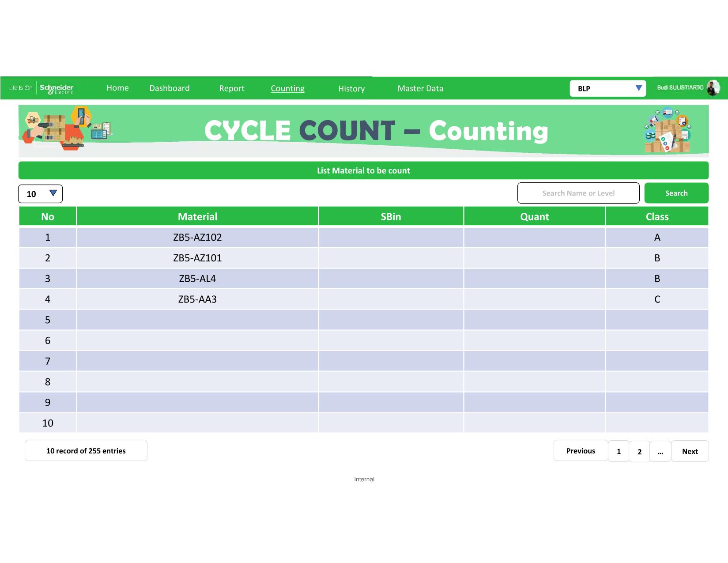This screenshot has height=563, width=728.
Task: Click the Schneider Electric logo
Action: (57, 88)
